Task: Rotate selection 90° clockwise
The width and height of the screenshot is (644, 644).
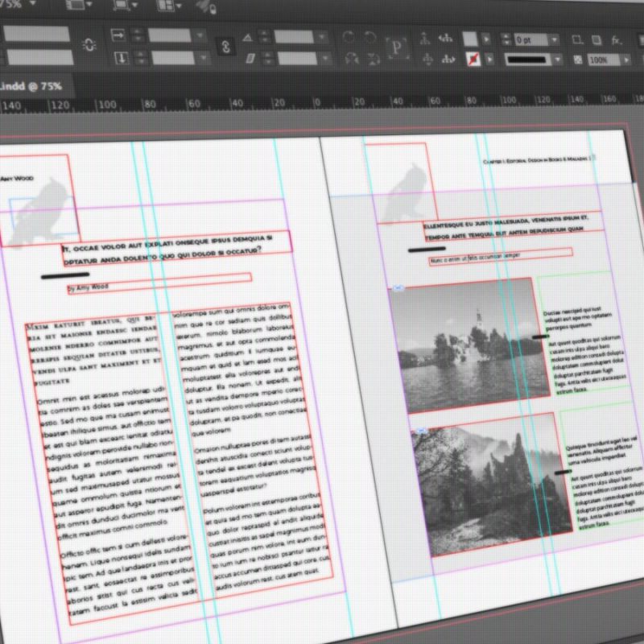Action: coord(348,37)
